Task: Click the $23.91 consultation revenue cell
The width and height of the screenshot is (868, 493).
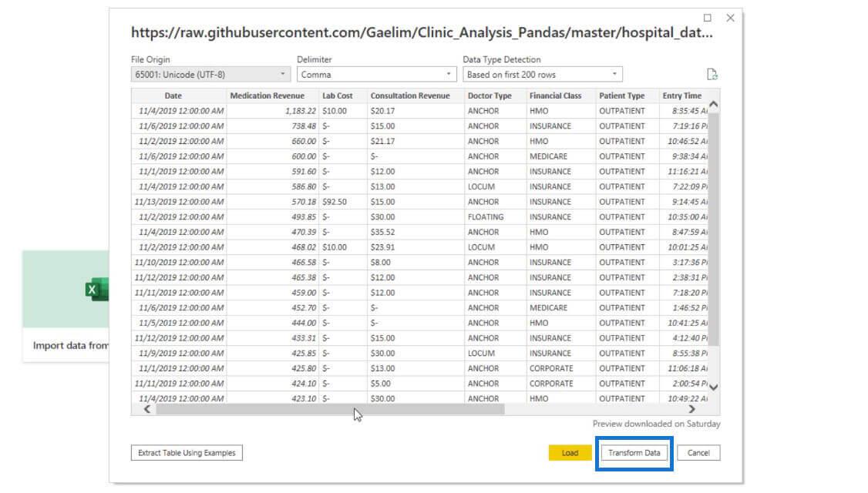Action: point(415,247)
